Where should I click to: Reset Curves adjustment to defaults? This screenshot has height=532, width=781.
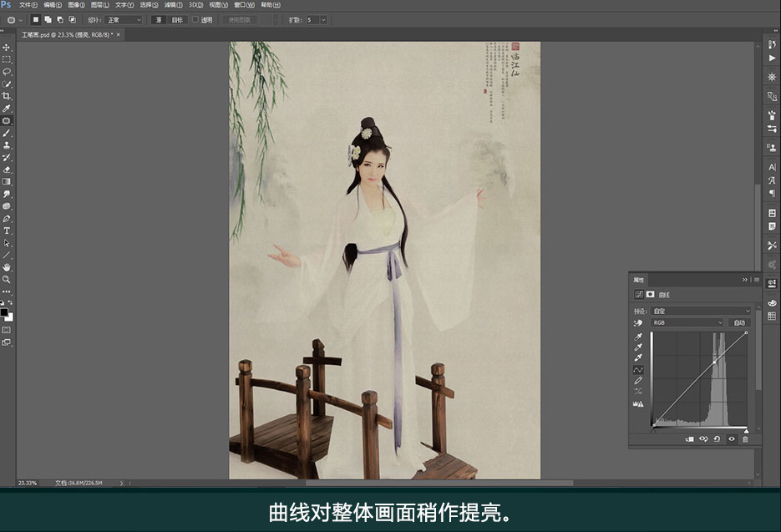pos(717,439)
